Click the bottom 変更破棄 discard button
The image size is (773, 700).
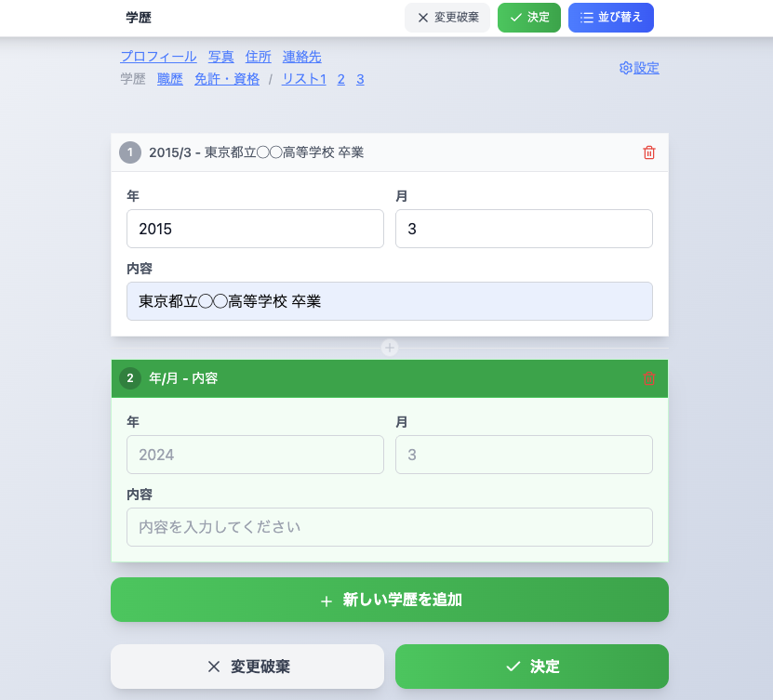click(x=247, y=667)
